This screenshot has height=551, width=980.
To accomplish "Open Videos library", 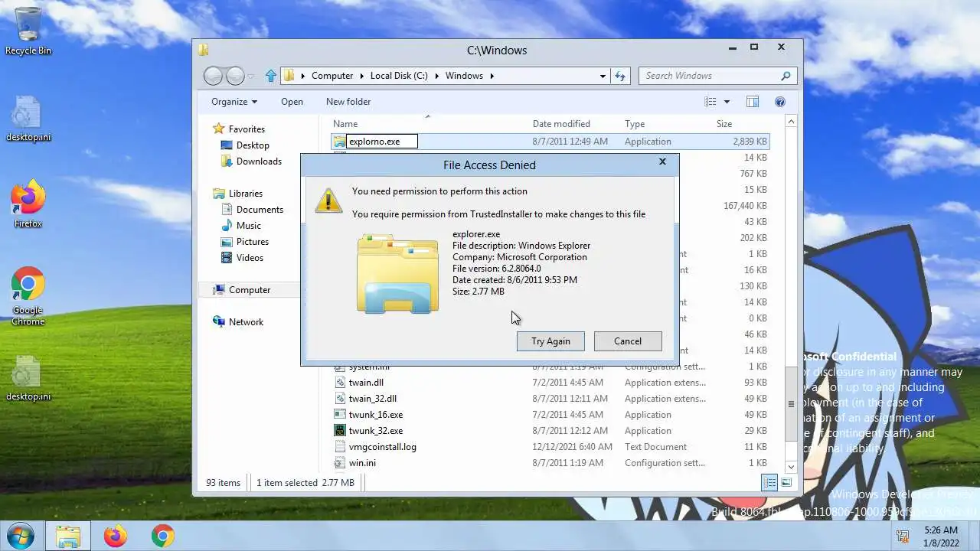I will [x=250, y=258].
